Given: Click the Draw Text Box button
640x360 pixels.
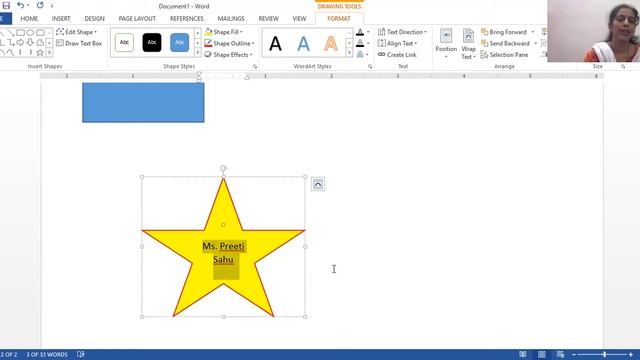Looking at the screenshot, I should (x=79, y=43).
